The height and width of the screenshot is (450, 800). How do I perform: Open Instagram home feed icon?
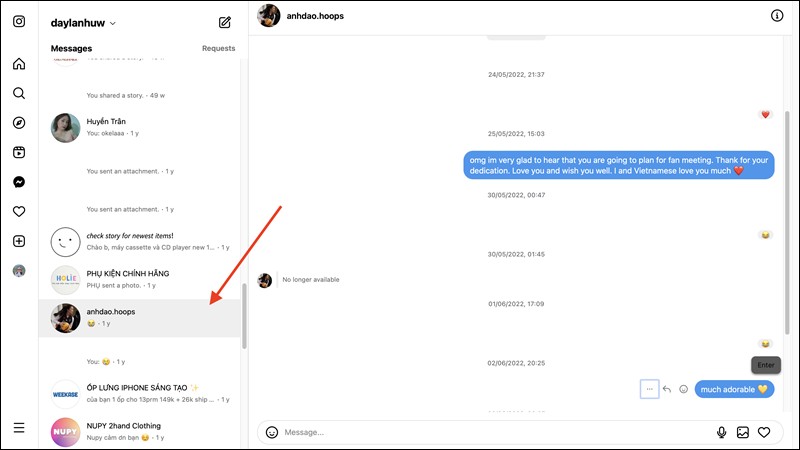coord(19,64)
